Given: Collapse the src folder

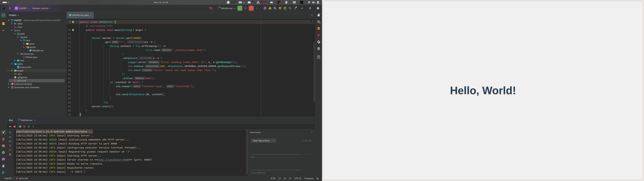Looking at the screenshot, I should [12, 30].
